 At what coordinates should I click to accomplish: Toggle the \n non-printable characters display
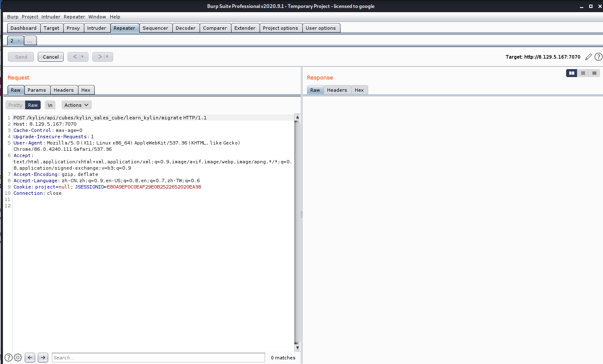50,105
